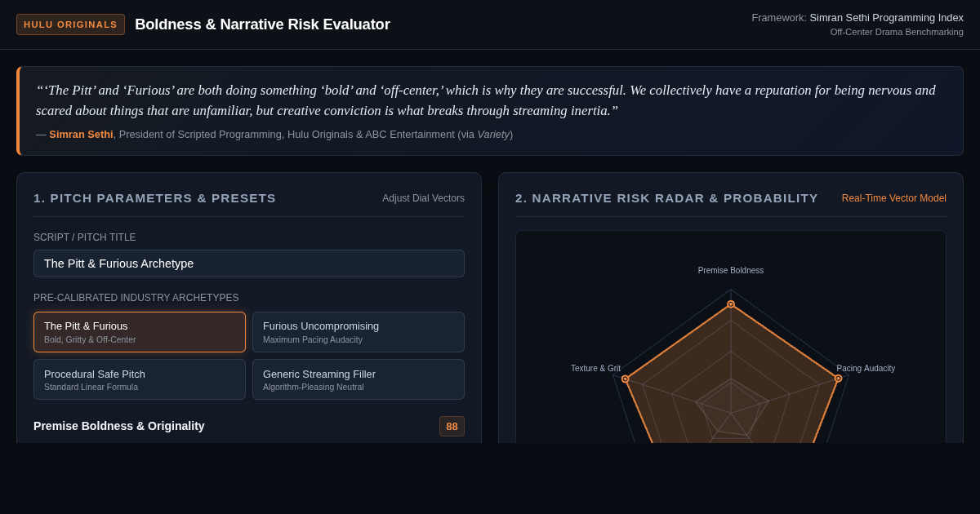Click the Adjust Dial Vectors text
This screenshot has height=514, width=980.
423,198
